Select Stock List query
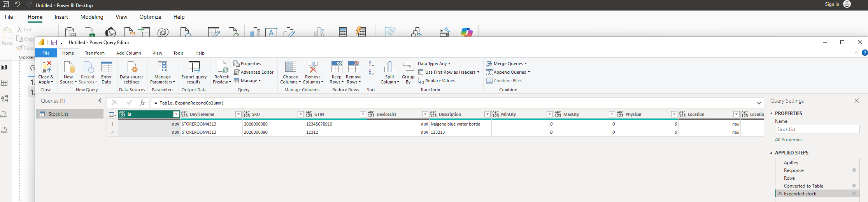Viewport: 868px width, 202px height. coord(70,114)
